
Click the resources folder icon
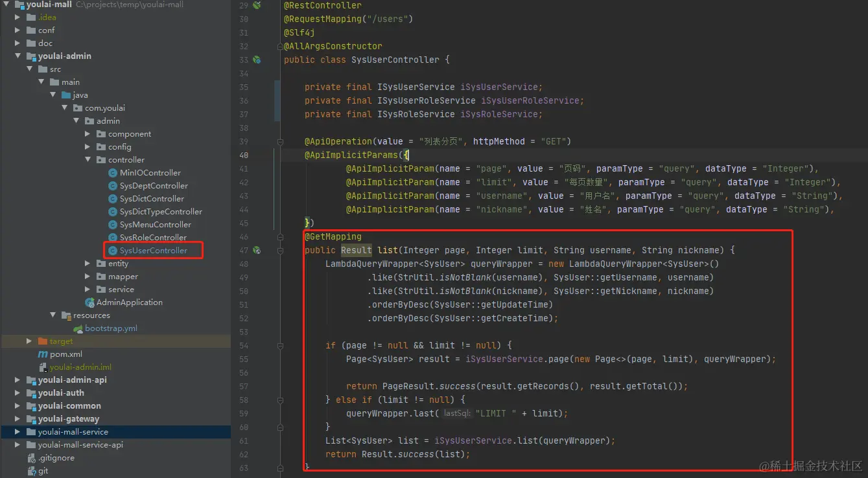(66, 315)
